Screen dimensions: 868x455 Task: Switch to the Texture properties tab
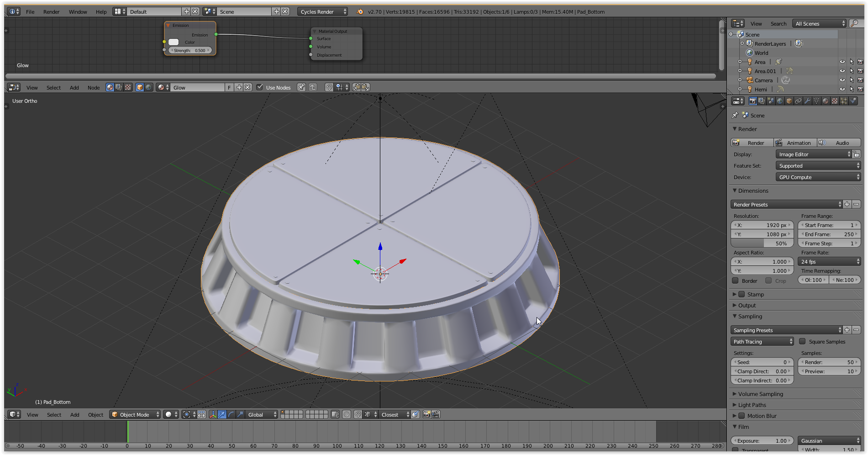point(835,101)
